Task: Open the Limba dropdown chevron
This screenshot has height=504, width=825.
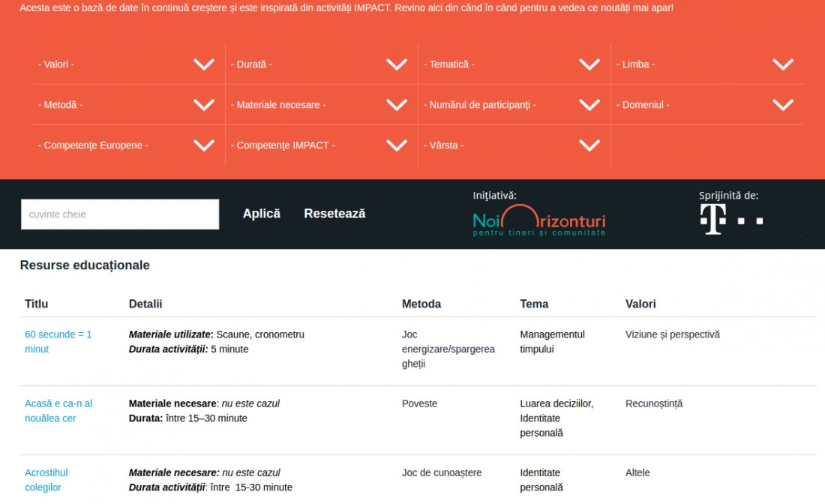Action: click(x=783, y=64)
